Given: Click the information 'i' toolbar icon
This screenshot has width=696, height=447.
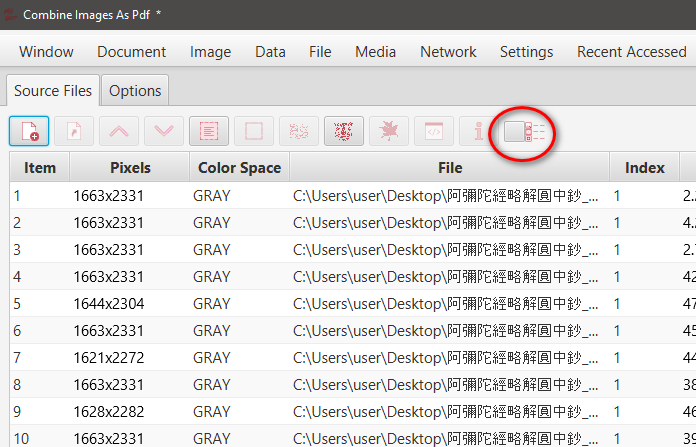Looking at the screenshot, I should 478,131.
